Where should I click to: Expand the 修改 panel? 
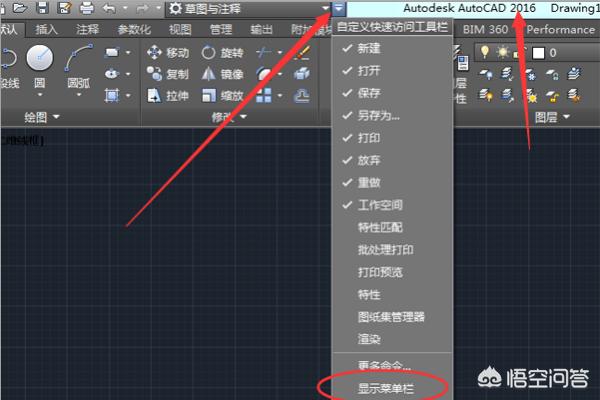pos(229,117)
